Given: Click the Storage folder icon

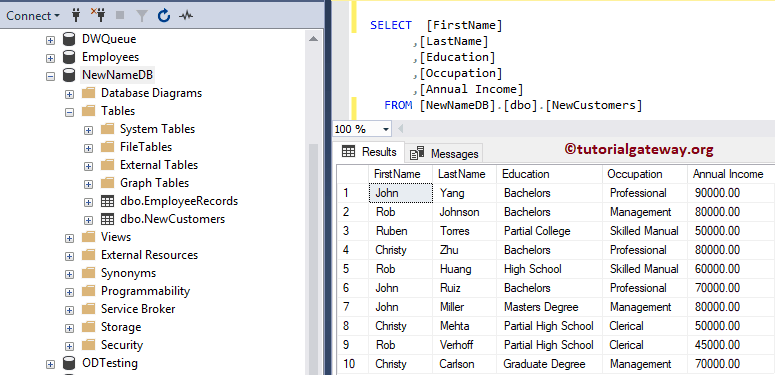Looking at the screenshot, I should click(88, 327).
